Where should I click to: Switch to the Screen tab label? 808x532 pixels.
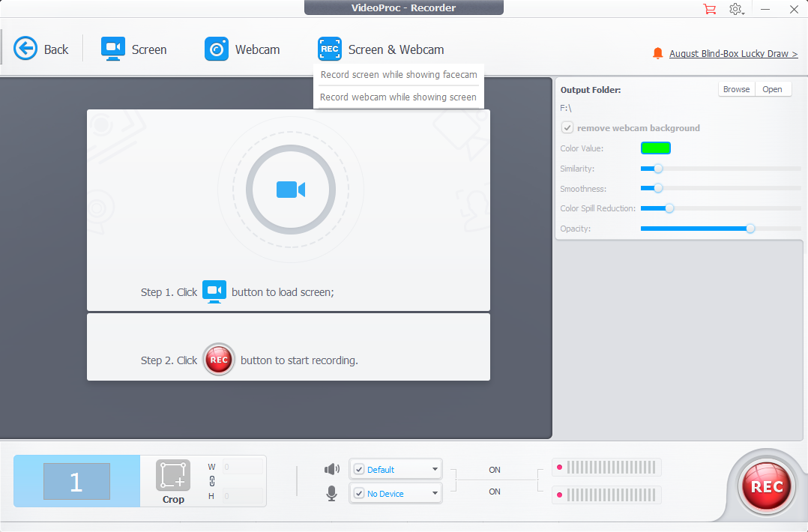149,49
